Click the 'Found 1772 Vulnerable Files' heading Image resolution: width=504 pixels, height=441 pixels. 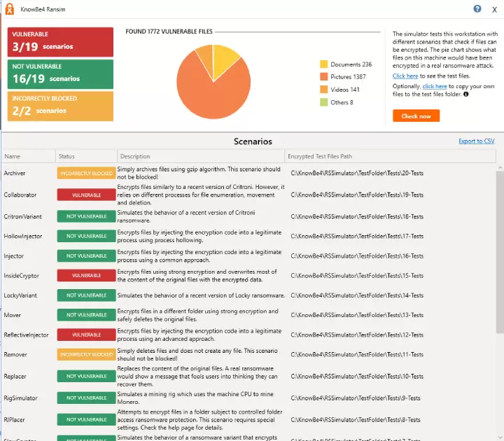[x=169, y=31]
